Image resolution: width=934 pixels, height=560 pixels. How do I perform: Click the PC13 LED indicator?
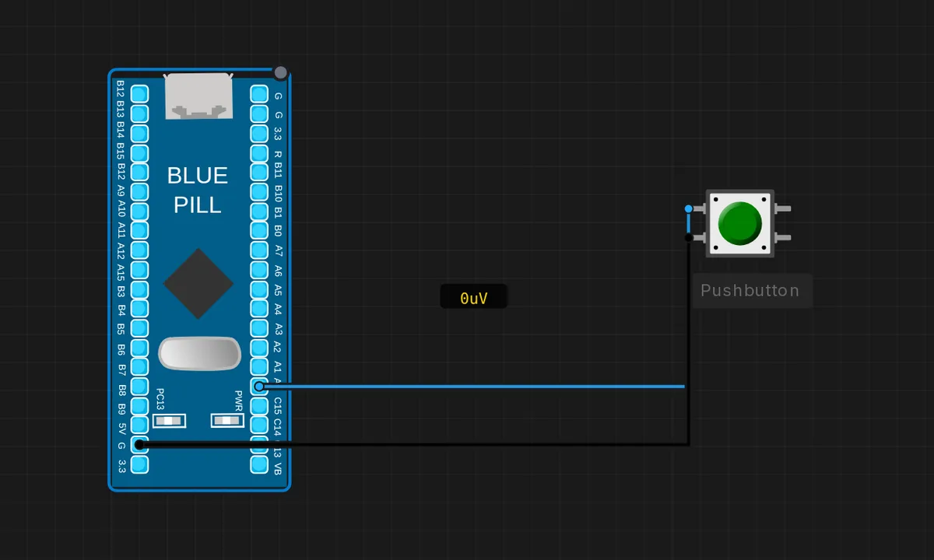[x=170, y=421]
